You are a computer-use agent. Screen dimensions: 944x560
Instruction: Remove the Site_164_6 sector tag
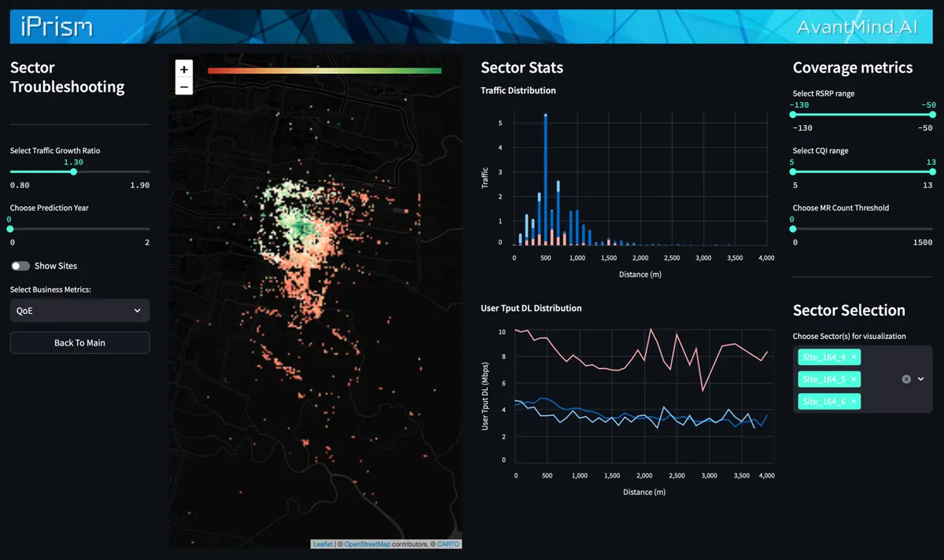click(854, 401)
